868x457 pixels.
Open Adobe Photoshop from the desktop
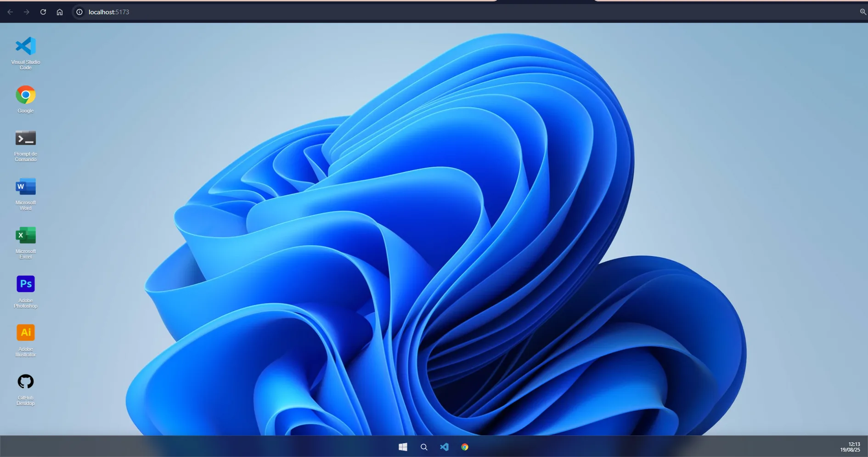point(25,289)
